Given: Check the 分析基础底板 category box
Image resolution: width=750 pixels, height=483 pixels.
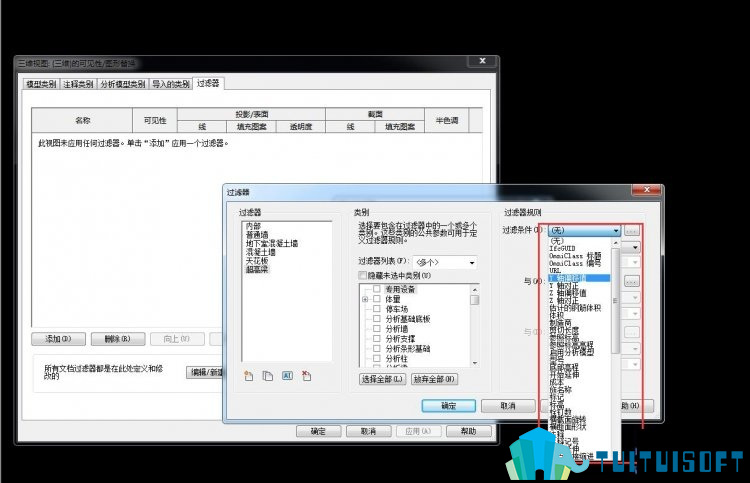Looking at the screenshot, I should pyautogui.click(x=377, y=319).
